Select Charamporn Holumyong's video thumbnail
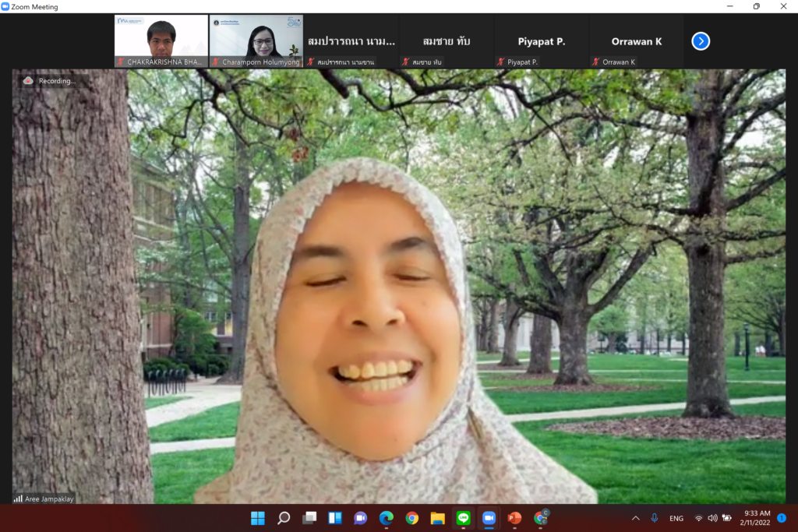This screenshot has height=532, width=798. point(256,41)
